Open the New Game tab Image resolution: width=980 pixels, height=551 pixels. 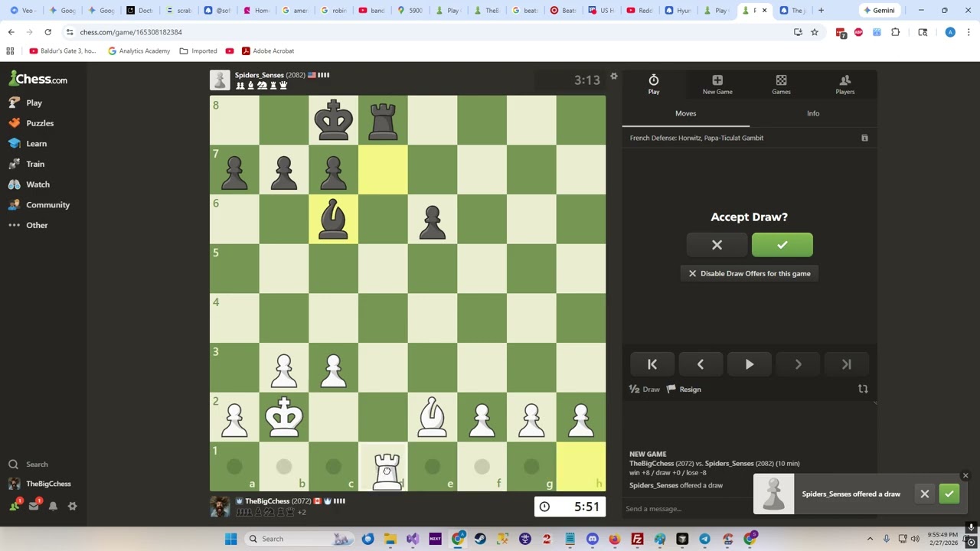(x=717, y=85)
